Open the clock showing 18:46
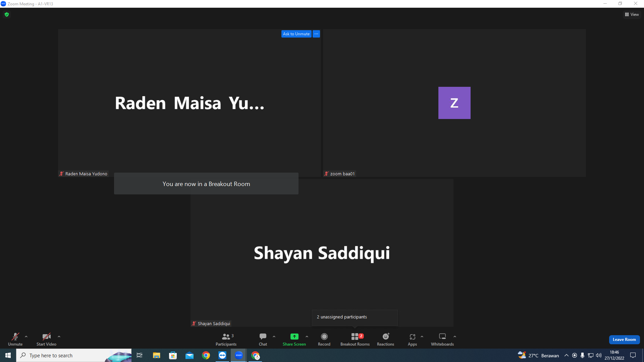Viewport: 644px width, 362px height. click(x=614, y=355)
